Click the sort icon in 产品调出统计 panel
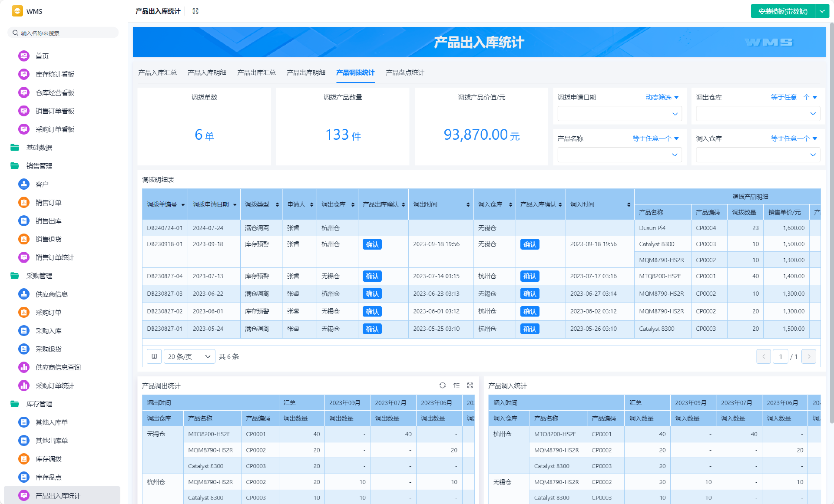The width and height of the screenshot is (834, 504). (x=456, y=385)
